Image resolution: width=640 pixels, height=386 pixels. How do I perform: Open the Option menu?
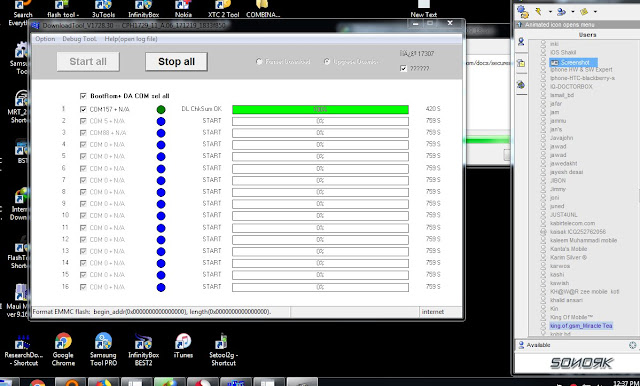(45, 39)
